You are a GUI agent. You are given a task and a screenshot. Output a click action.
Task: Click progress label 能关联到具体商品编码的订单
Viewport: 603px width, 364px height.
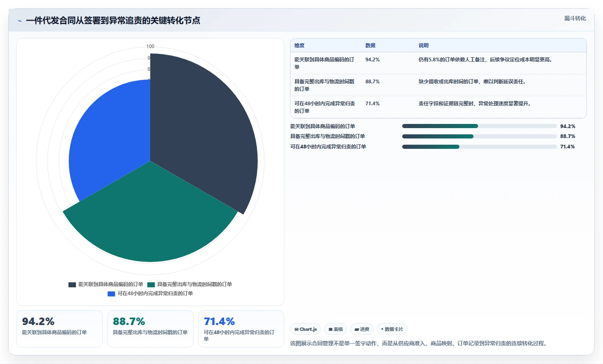pos(322,126)
